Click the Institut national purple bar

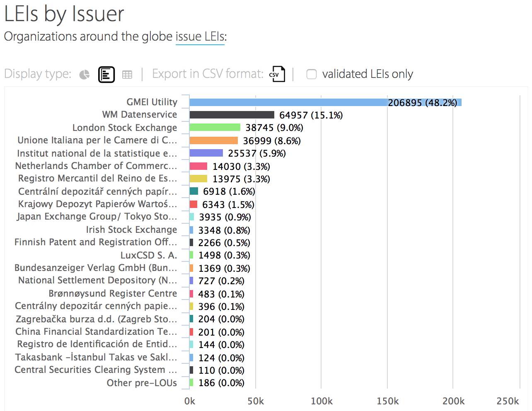(x=206, y=153)
